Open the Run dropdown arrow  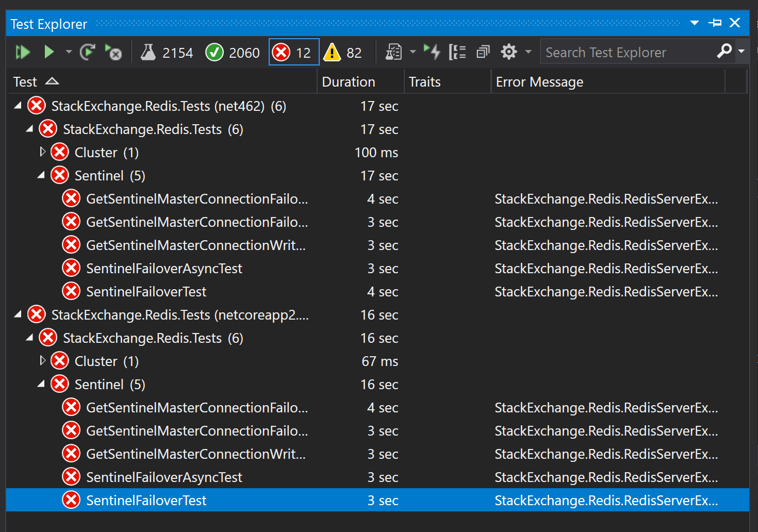point(69,52)
